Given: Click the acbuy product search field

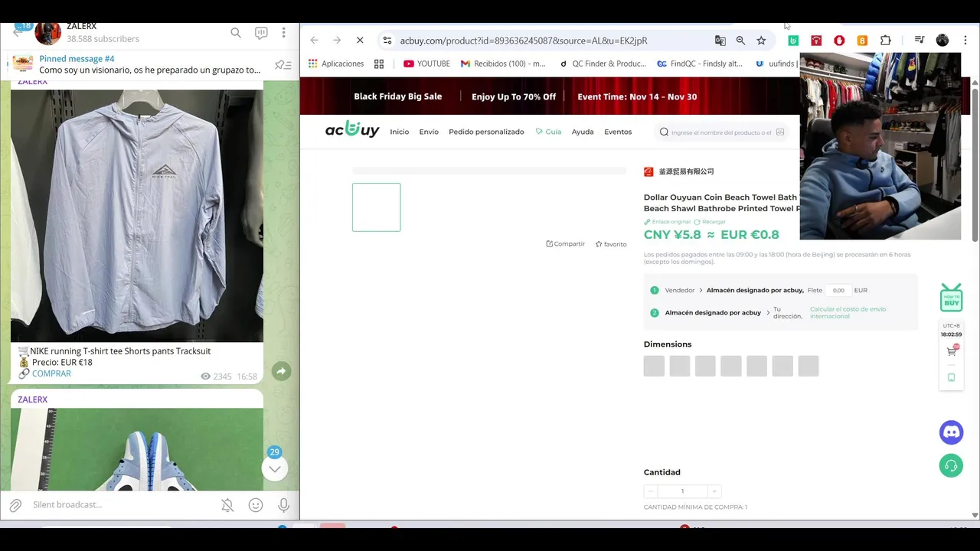Looking at the screenshot, I should pos(720,132).
